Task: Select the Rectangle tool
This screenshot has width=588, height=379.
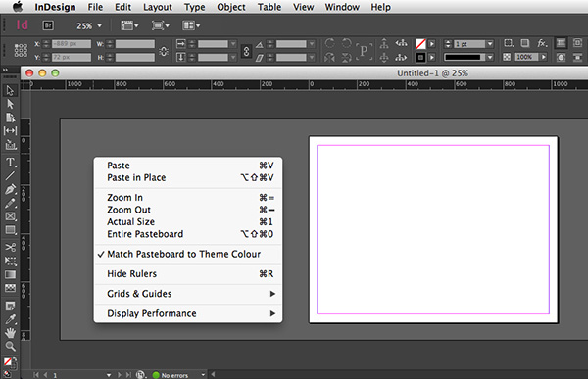Action: [10, 230]
